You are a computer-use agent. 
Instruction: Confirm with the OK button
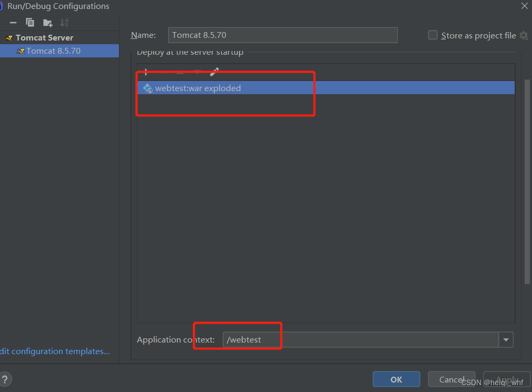(396, 379)
